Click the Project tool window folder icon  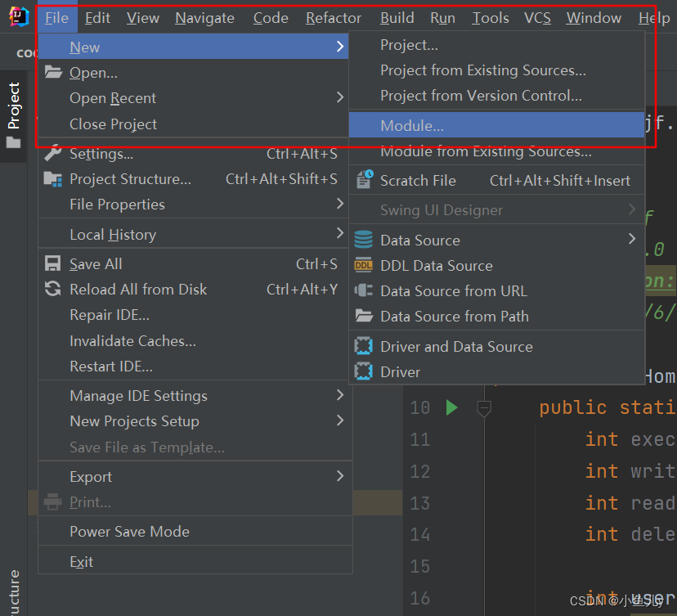pos(13,142)
